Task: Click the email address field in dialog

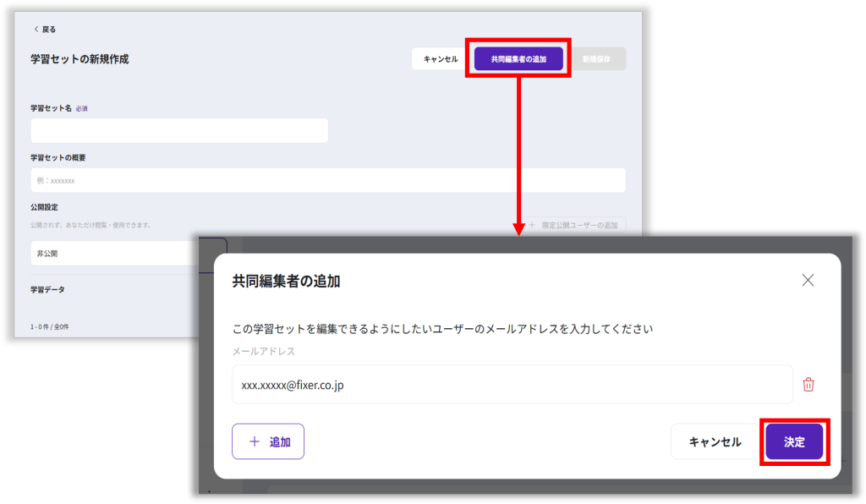Action: [512, 385]
